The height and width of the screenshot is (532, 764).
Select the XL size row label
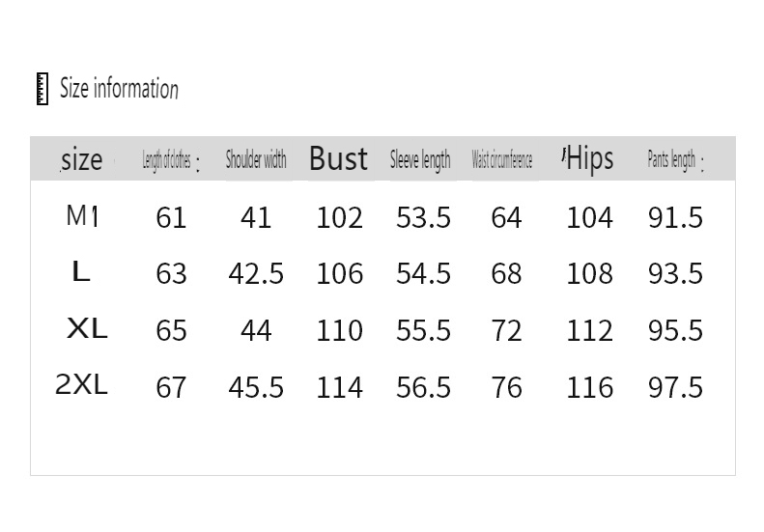point(87,328)
